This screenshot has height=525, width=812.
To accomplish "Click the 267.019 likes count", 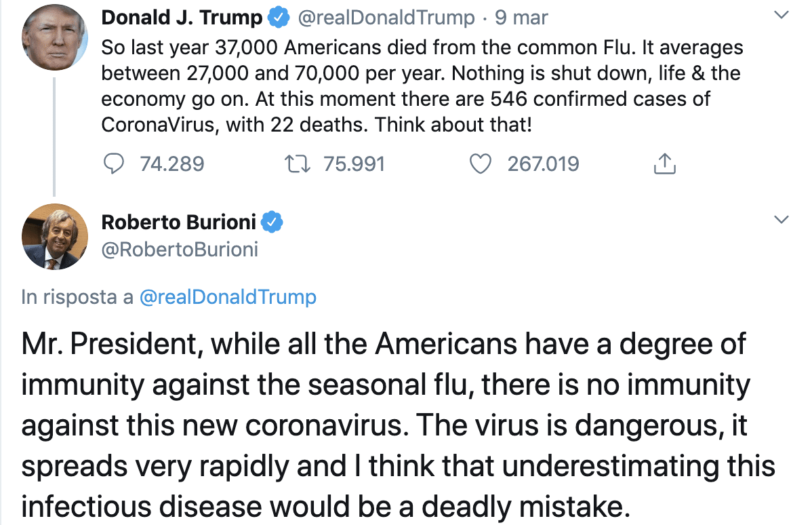I will (x=543, y=163).
